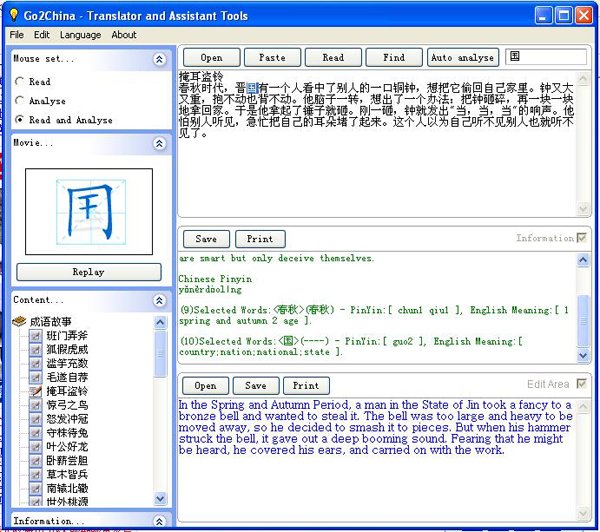Image resolution: width=600 pixels, height=532 pixels.
Task: Click icon beside 班门弄斧 story
Action: tap(35, 336)
